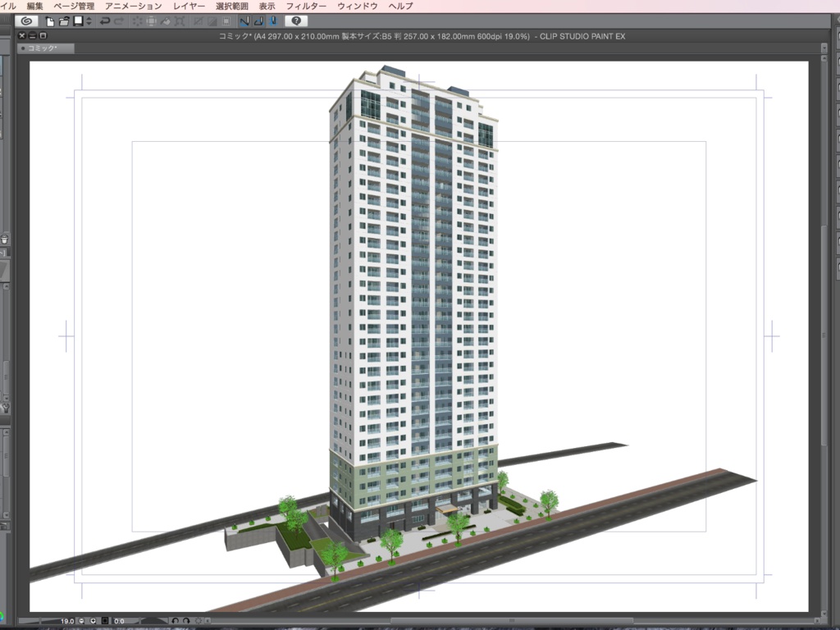840x630 pixels.
Task: Undo the last action with the Undo arrow
Action: [x=106, y=21]
